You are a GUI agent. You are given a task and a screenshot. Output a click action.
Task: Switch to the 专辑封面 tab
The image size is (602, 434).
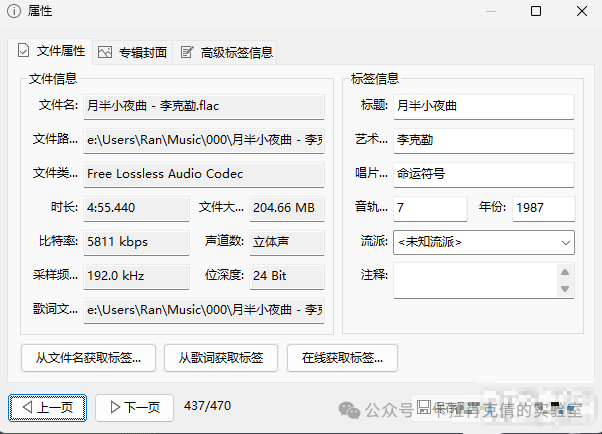132,52
